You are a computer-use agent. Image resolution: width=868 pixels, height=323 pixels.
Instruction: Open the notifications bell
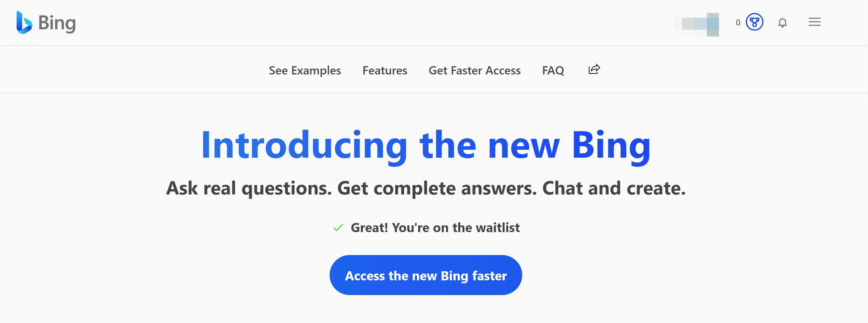coord(782,23)
